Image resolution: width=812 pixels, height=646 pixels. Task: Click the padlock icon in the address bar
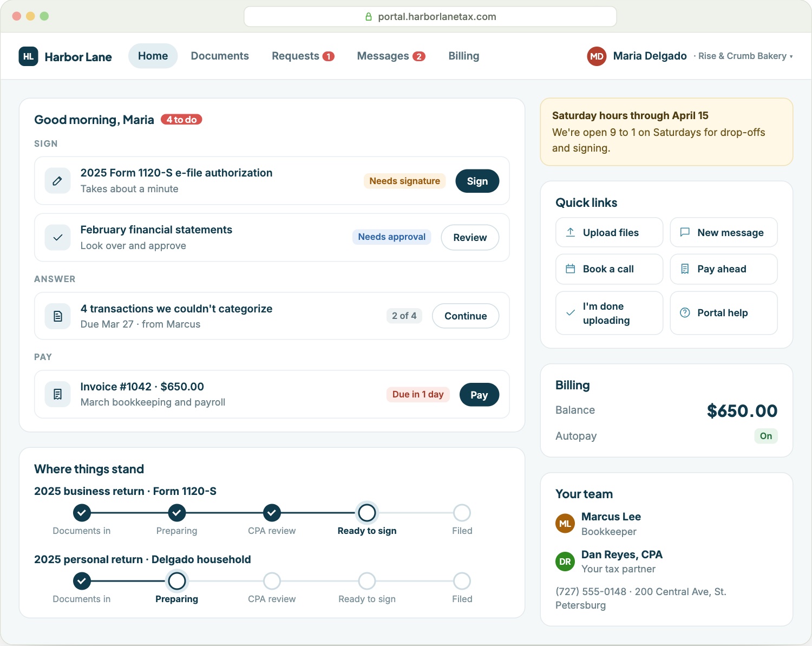click(x=369, y=17)
